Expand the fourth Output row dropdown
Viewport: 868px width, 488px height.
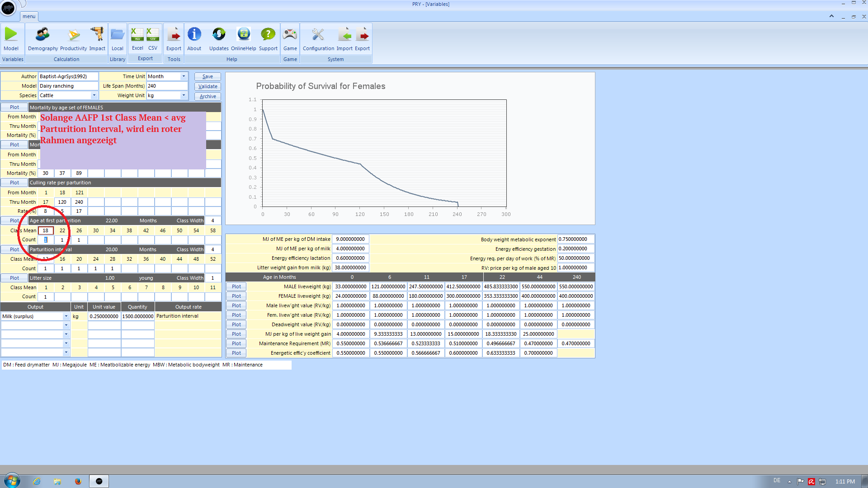(x=66, y=343)
